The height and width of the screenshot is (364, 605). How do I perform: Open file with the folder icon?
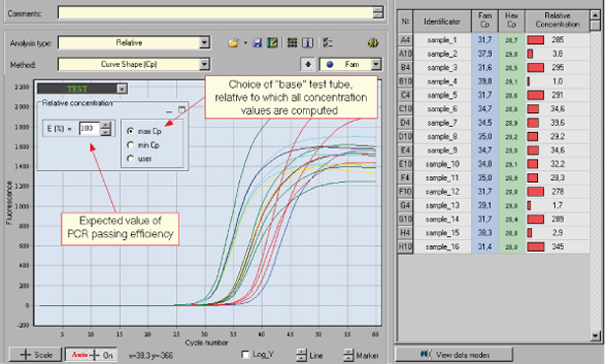coord(233,43)
